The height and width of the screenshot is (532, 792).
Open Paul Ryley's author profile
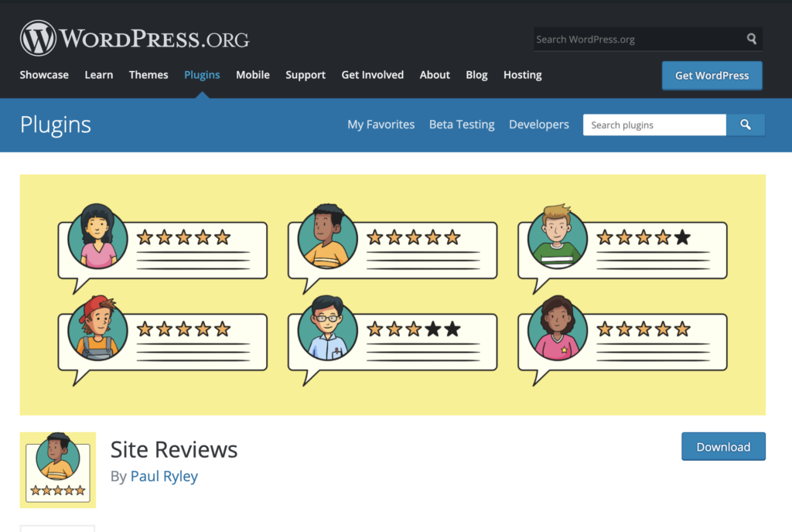click(164, 476)
